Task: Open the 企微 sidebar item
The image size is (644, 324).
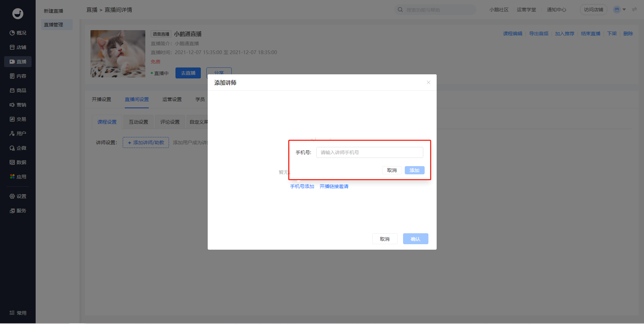Action: [x=18, y=148]
